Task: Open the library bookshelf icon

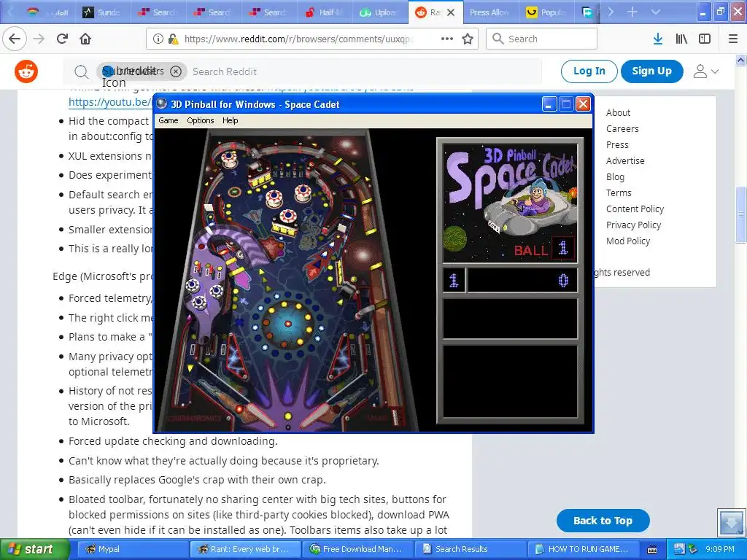Action: (681, 39)
